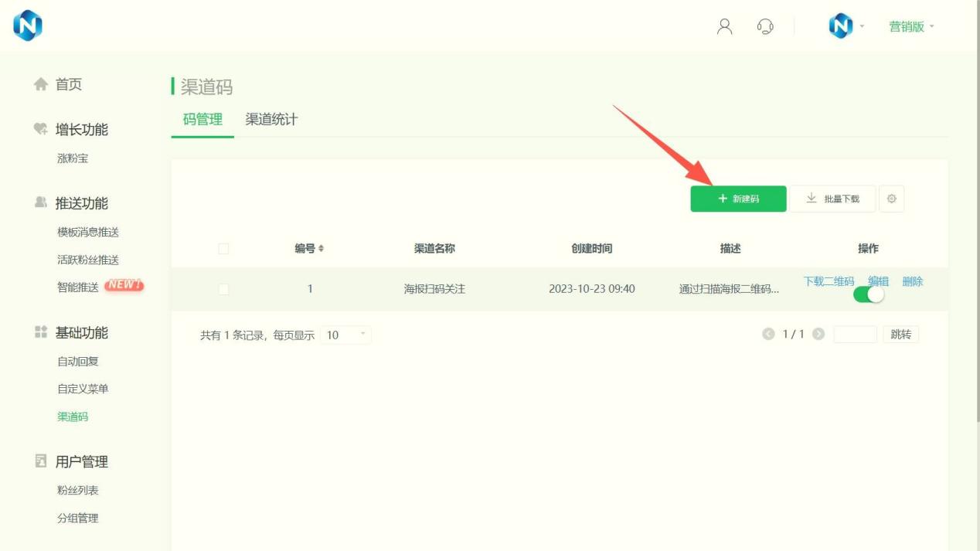Screen dimensions: 980x551
Task: Click the 创建时间 column header
Action: coord(592,249)
